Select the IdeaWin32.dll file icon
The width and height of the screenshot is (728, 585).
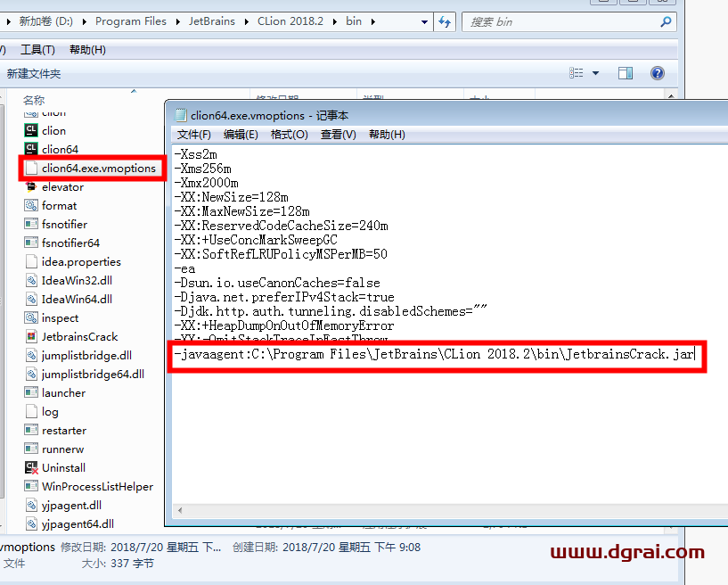pos(31,280)
